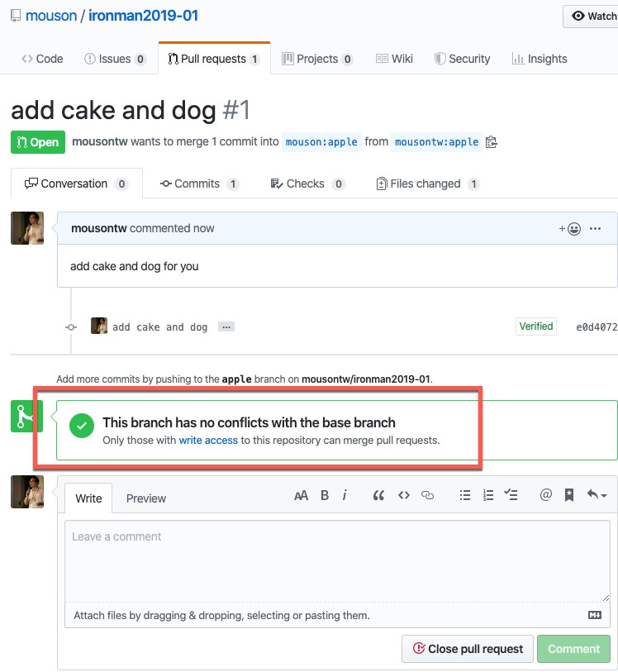Click the green merge status icon
618x672 pixels.
27,416
